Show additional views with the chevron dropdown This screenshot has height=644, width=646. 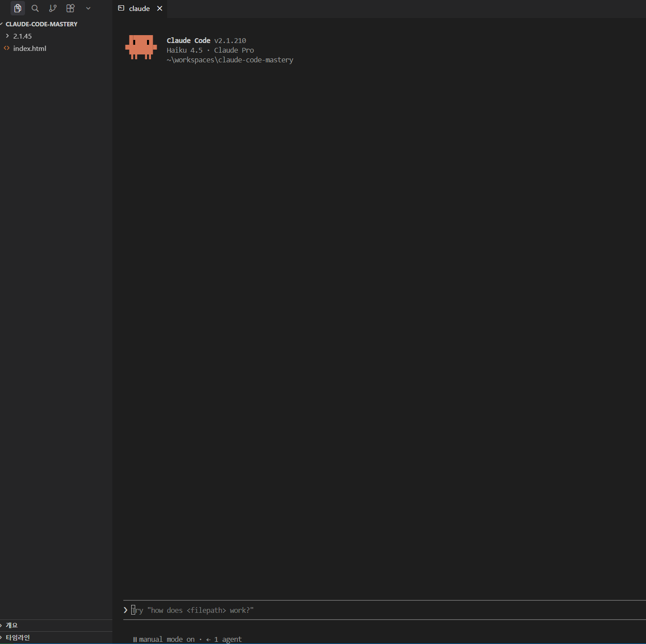[x=88, y=8]
